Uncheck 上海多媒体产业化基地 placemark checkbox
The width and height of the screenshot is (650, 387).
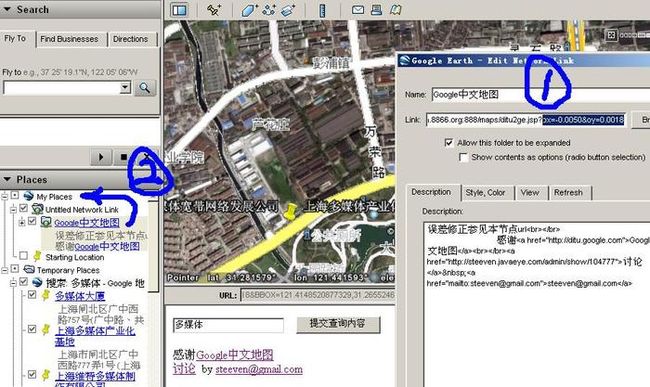(x=32, y=329)
